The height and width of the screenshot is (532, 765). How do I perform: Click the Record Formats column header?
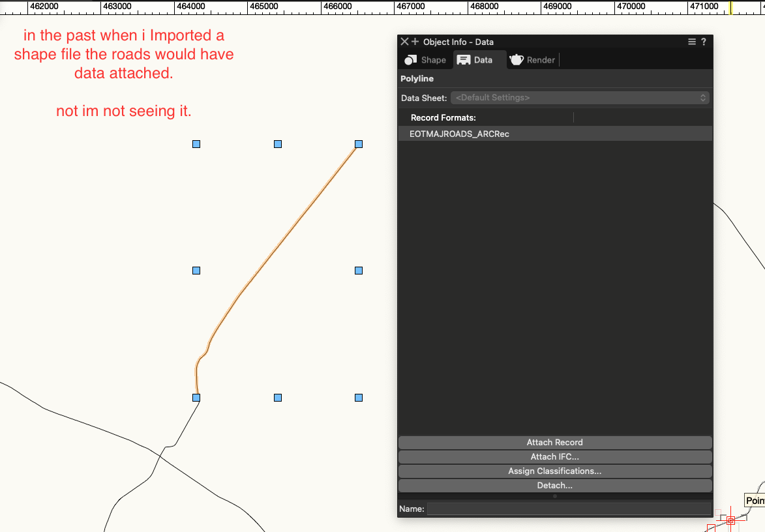coord(443,118)
